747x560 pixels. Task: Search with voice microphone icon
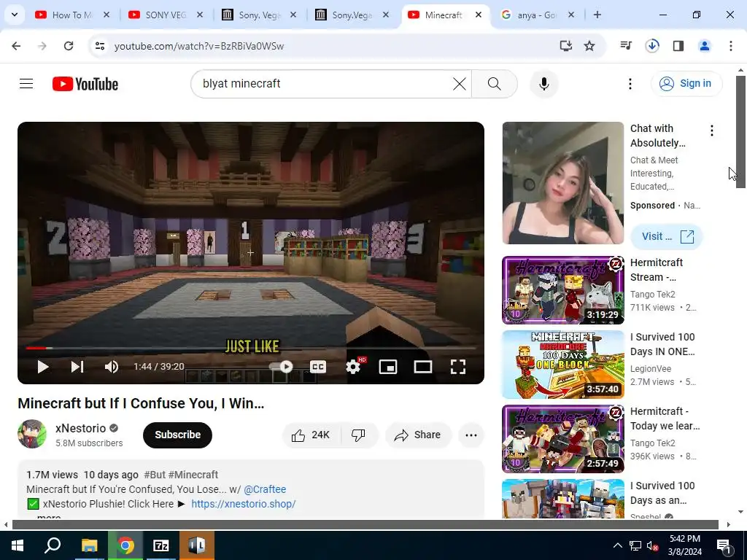coord(544,84)
